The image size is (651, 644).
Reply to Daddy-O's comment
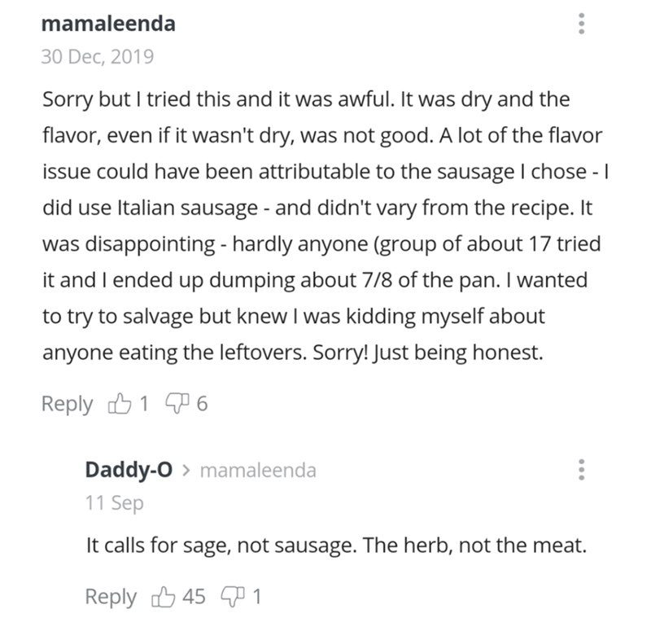pyautogui.click(x=111, y=597)
